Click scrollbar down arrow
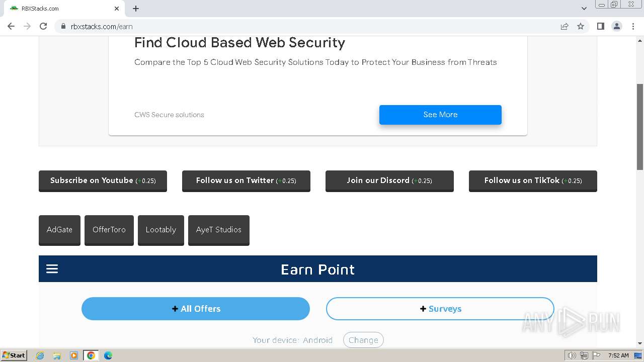The image size is (644, 362). coord(640,344)
